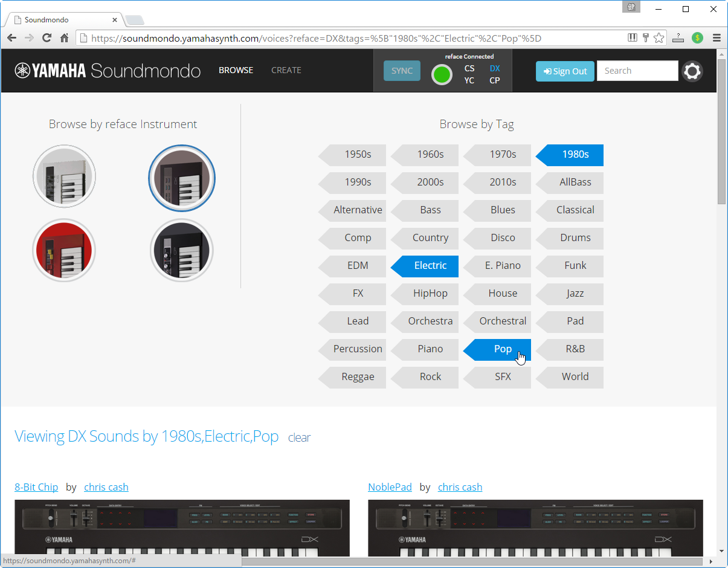Viewport: 728px width, 568px height.
Task: Open the 8-Bit Chip voice
Action: coord(36,487)
